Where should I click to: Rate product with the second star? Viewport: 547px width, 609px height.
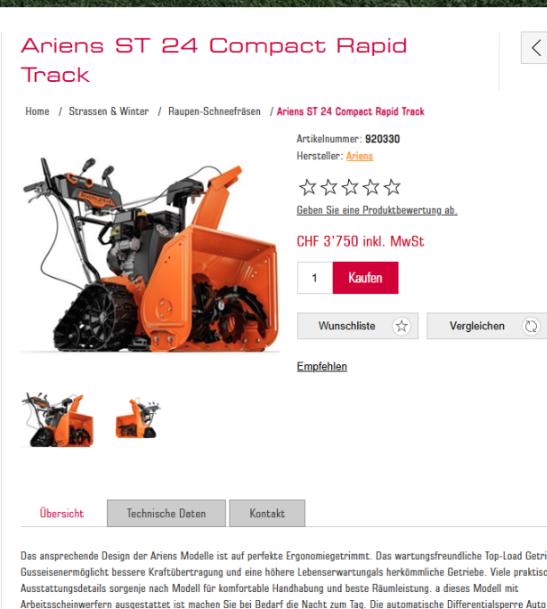click(329, 187)
